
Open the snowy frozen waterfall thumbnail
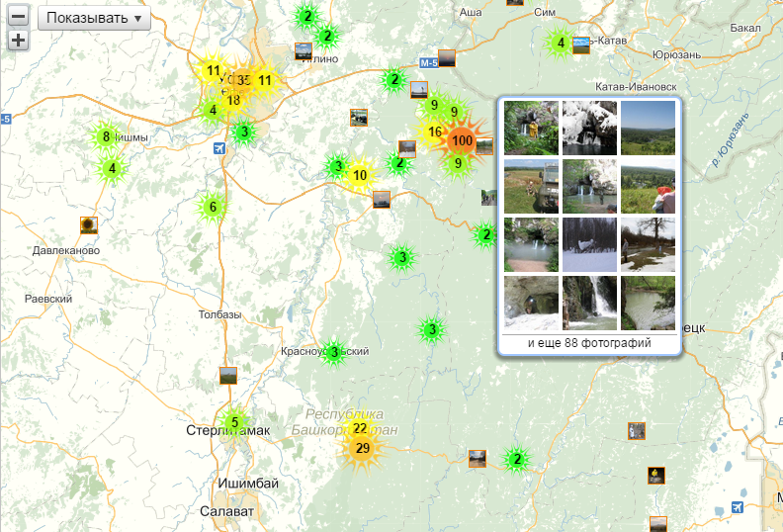point(589,128)
